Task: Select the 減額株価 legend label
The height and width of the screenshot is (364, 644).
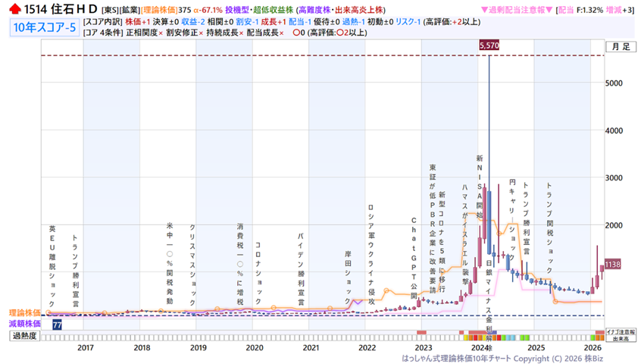Action: 24,324
